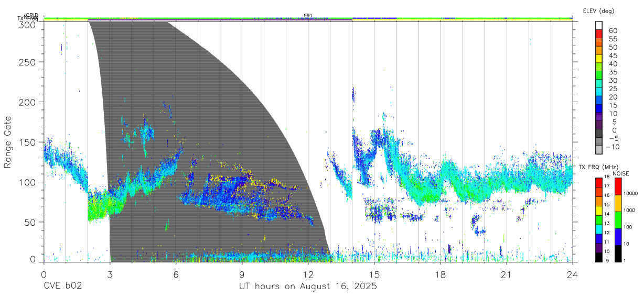Click the CVE b02 label

pos(62,287)
